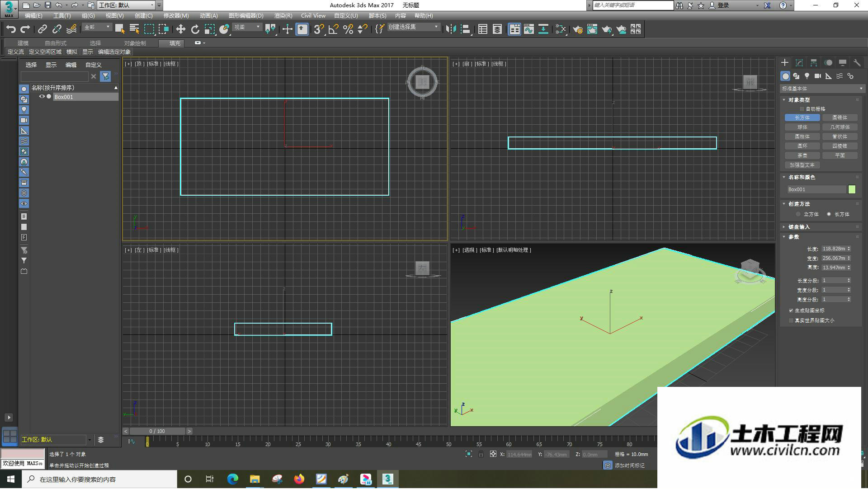The image size is (868, 489).
Task: Open the Civil View menu
Action: pos(313,16)
